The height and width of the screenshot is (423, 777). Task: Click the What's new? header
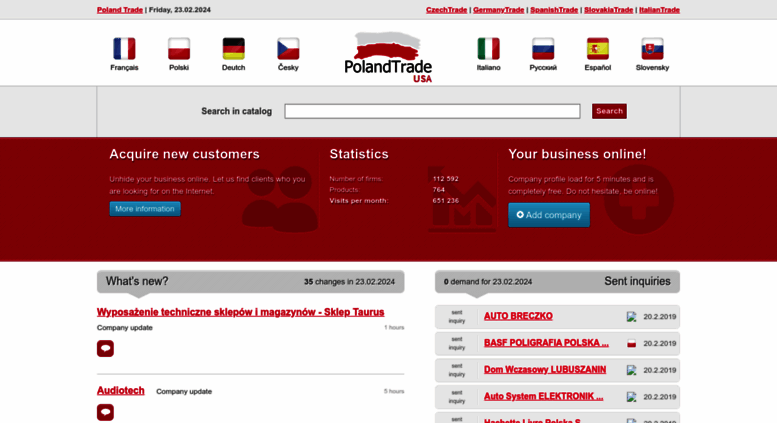[137, 281]
